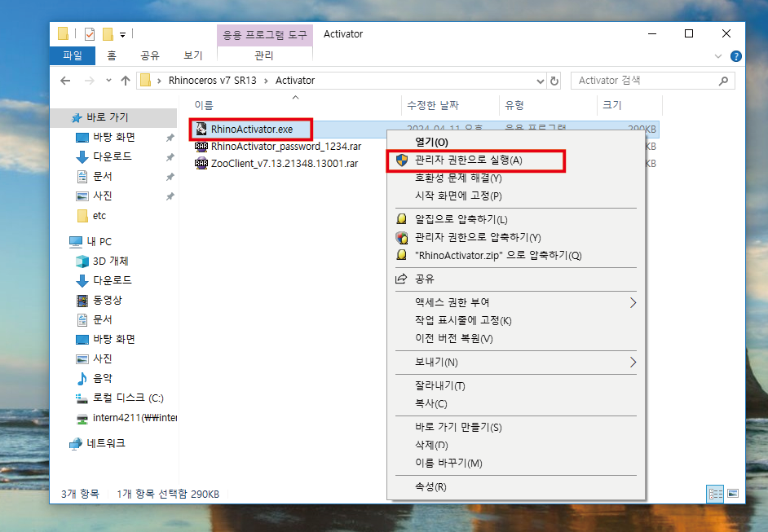The width and height of the screenshot is (768, 532).
Task: Select RhinoActivator_password_1234.rar file
Action: tap(286, 147)
